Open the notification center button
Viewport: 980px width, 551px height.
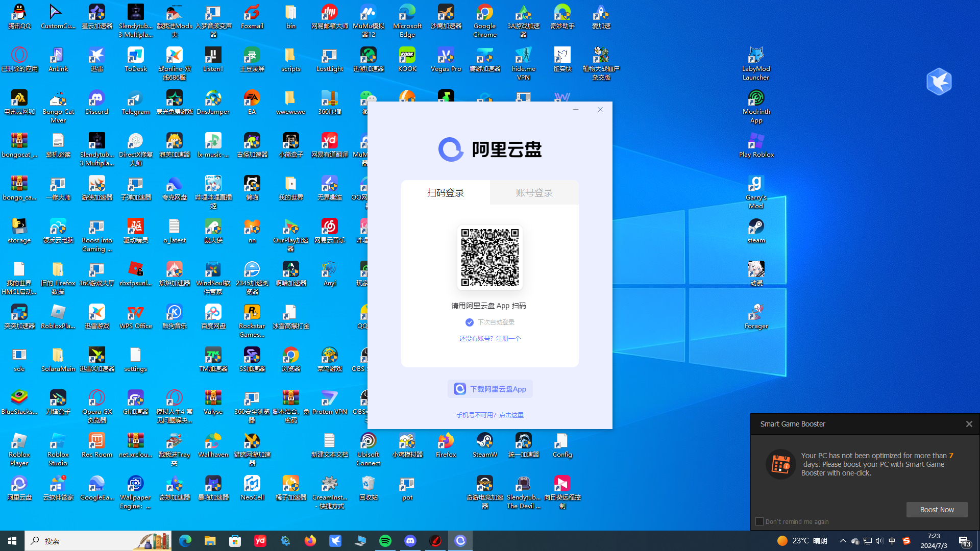coord(964,541)
